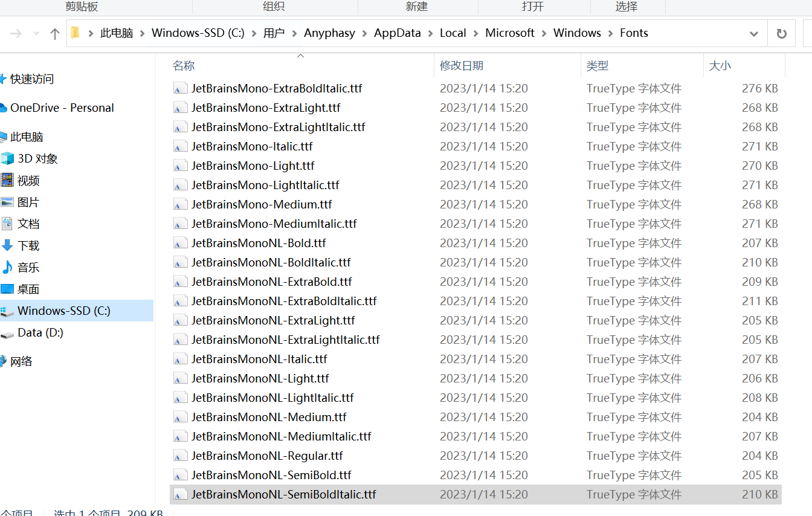Screen dimensions: 812x516
Task: Expand chevron after Microsoft in breadcrumb
Action: 544,33
